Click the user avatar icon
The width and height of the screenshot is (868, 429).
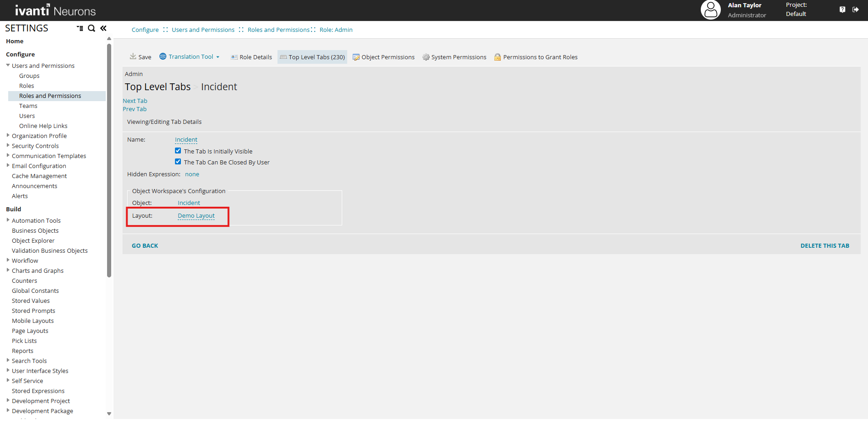pos(710,10)
